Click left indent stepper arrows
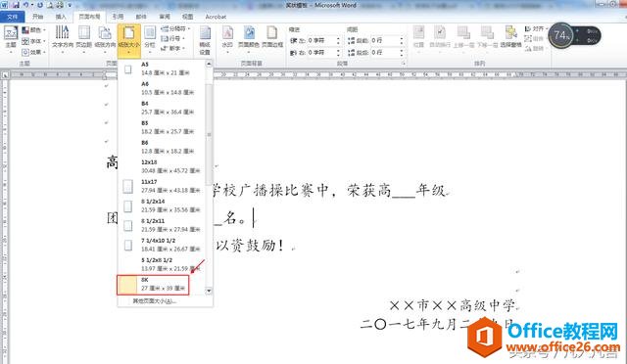Viewport: 627px width, 364px height. click(x=338, y=40)
